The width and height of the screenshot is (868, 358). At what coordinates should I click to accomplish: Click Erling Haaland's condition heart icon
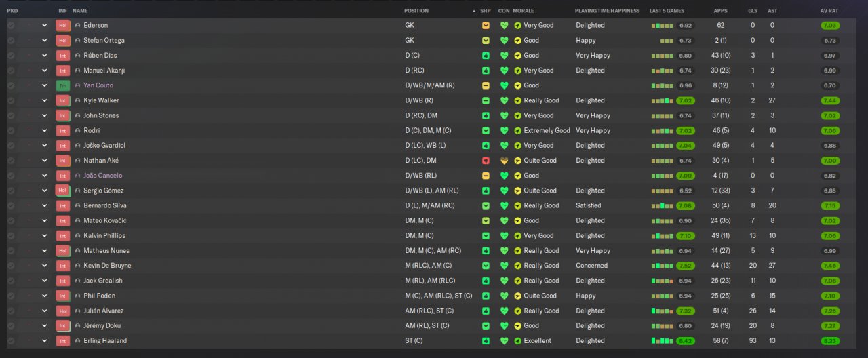tap(504, 341)
